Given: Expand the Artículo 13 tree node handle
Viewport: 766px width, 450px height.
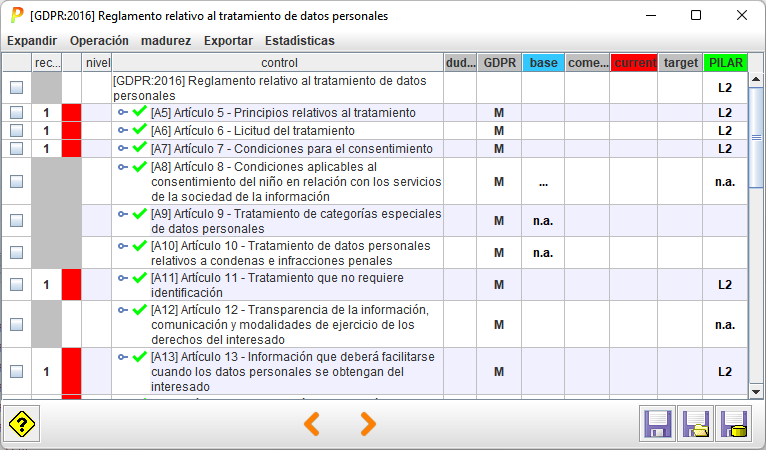Looking at the screenshot, I should [123, 357].
